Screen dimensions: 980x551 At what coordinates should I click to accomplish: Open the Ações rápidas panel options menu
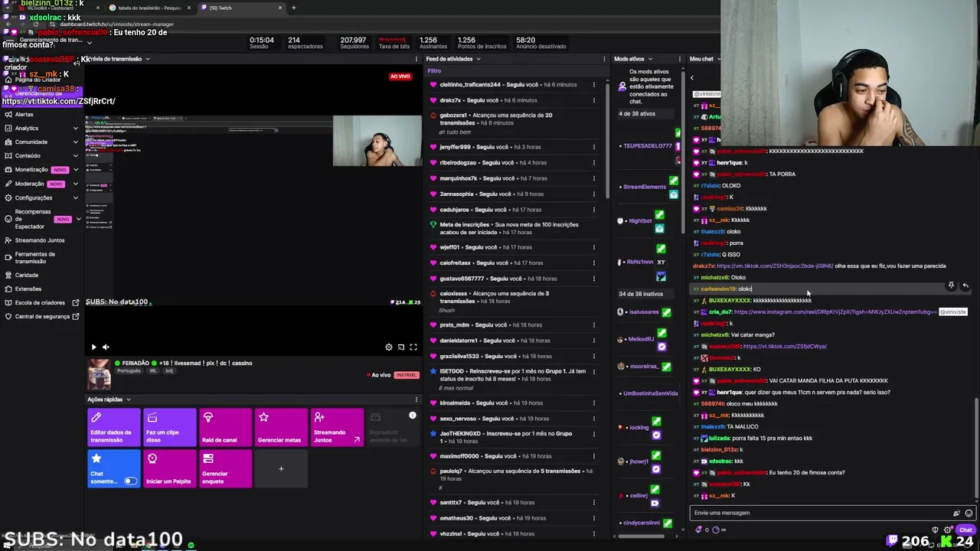[416, 399]
